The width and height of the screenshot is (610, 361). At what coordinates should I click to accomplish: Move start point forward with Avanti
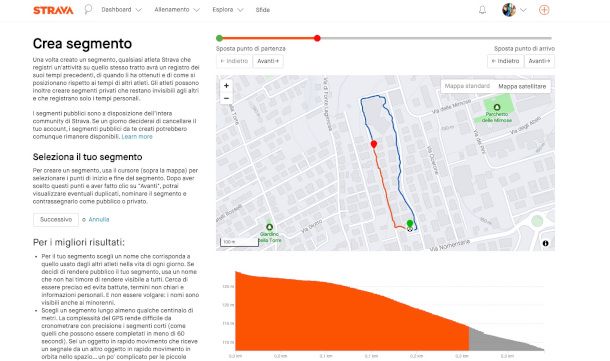(x=268, y=61)
